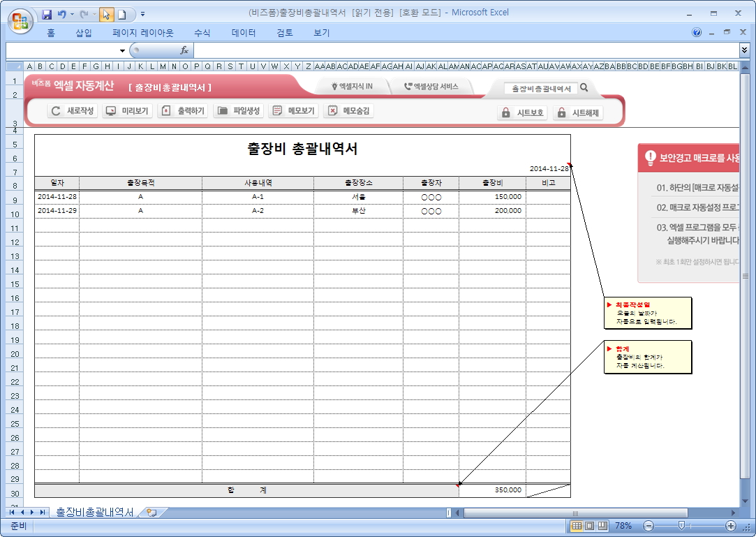The height and width of the screenshot is (537, 756).
Task: Click the horizontal scrollbar right arrow
Action: click(x=734, y=513)
